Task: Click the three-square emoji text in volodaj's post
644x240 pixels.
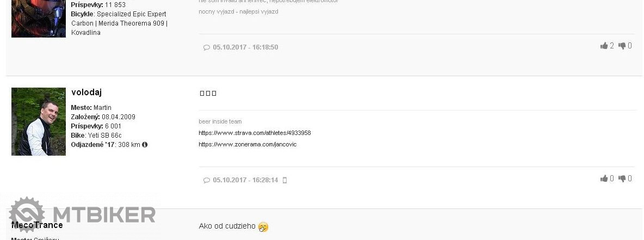Action: pos(208,93)
